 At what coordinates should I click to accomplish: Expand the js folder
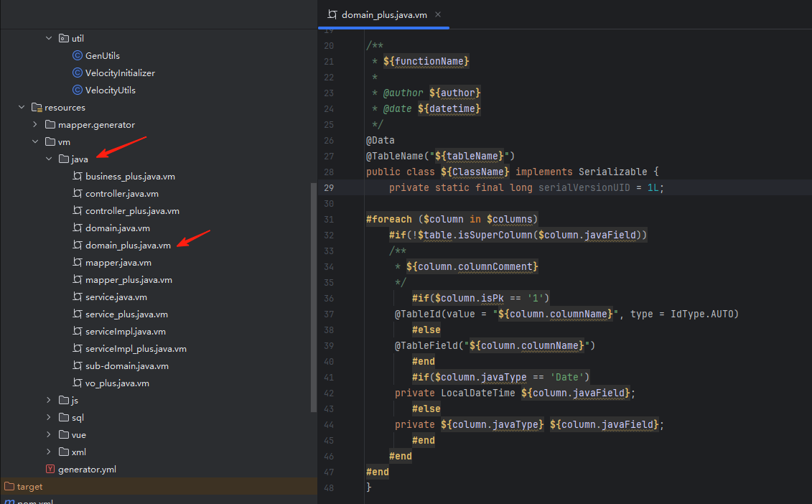tap(49, 400)
